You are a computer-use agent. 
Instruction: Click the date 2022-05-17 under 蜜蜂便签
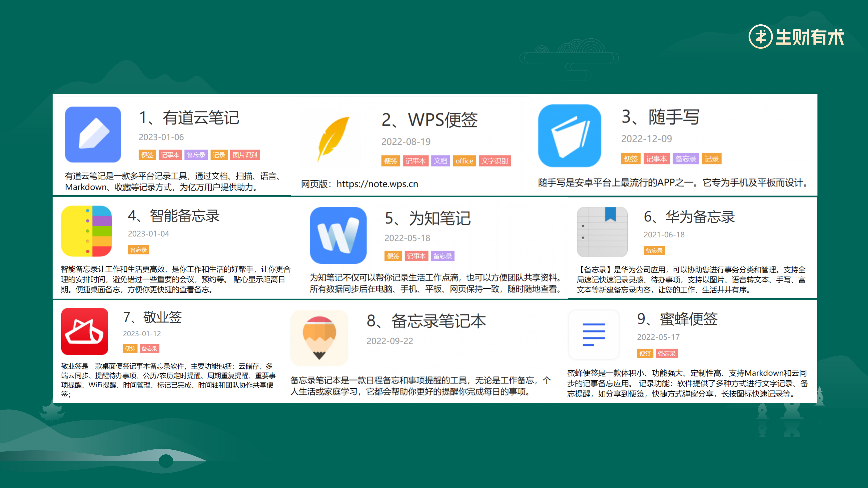658,337
